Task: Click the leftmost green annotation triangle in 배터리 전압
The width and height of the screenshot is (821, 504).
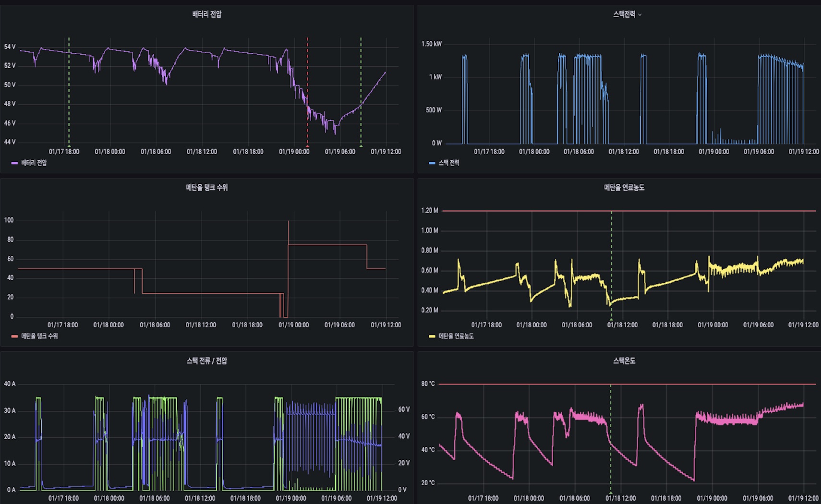Action: [x=69, y=145]
